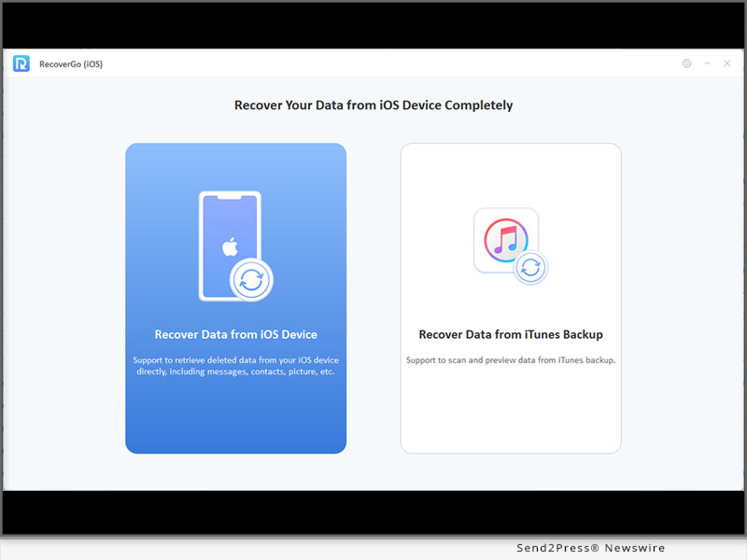Viewport: 747px width, 560px height.
Task: Click the iTunes backup description text
Action: pos(511,360)
